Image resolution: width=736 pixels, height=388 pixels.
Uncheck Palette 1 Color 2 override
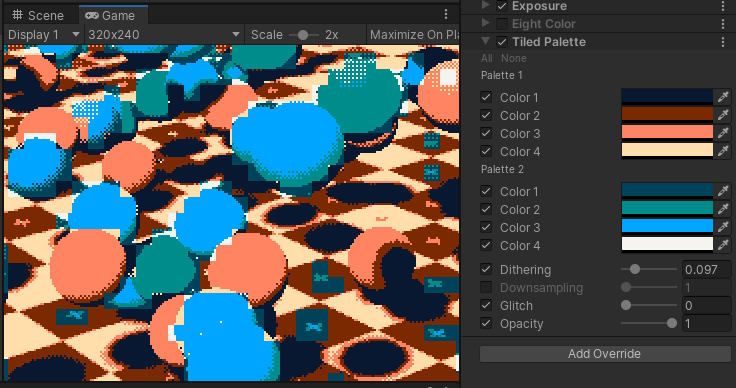[486, 115]
